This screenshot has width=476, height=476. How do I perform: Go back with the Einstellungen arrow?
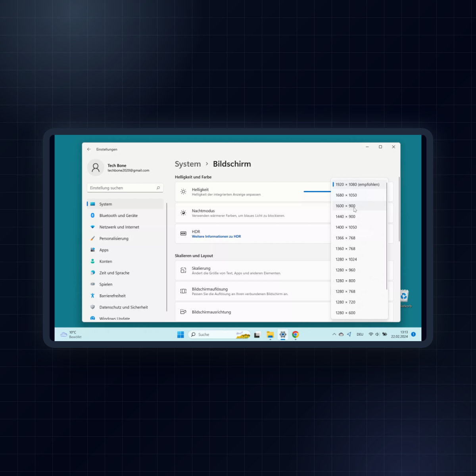click(x=89, y=149)
